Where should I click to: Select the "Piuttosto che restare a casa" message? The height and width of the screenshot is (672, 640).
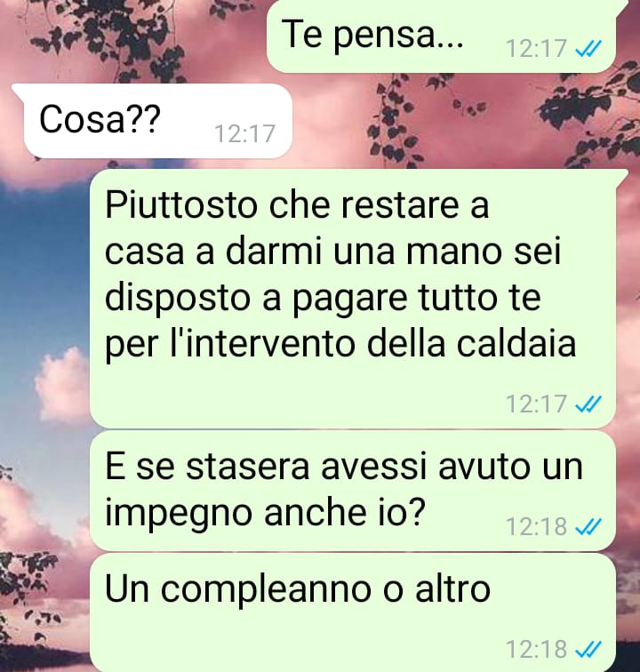point(354,299)
